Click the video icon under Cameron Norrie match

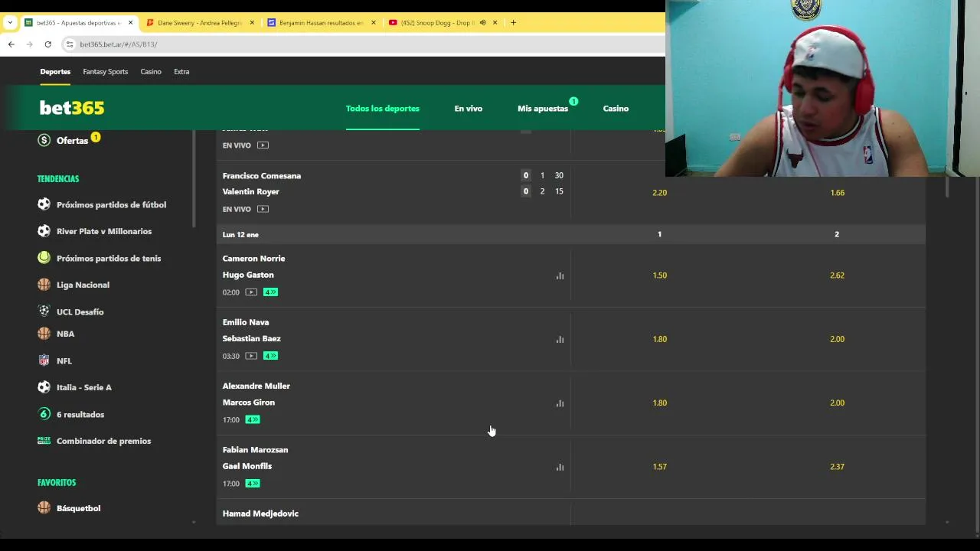tap(251, 292)
